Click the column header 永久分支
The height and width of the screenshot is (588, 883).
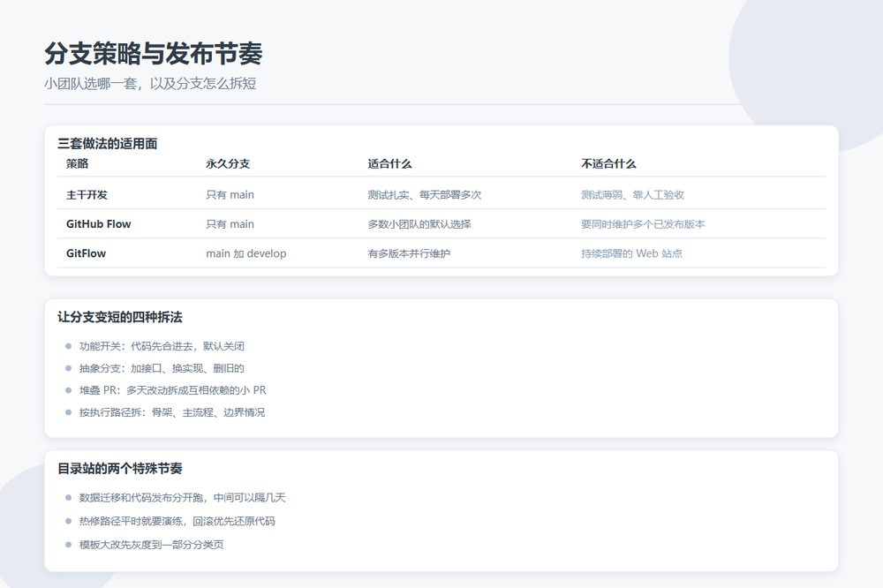tap(228, 164)
